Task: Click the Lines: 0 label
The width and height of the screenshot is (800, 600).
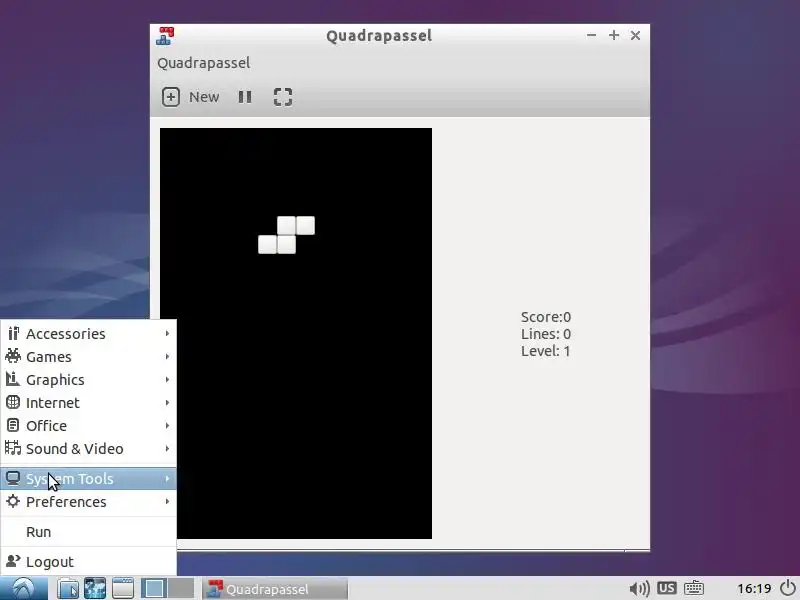Action: (x=546, y=334)
